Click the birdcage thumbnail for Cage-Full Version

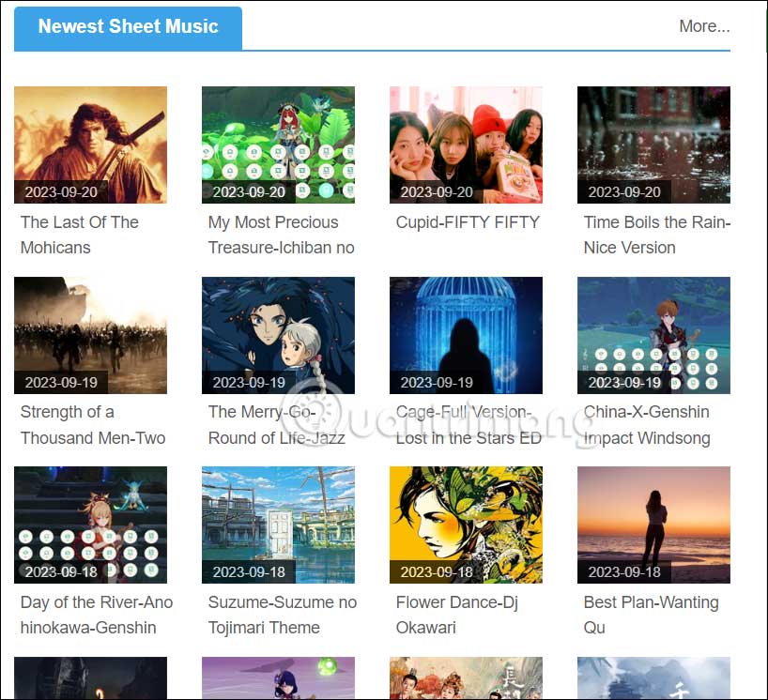click(466, 333)
